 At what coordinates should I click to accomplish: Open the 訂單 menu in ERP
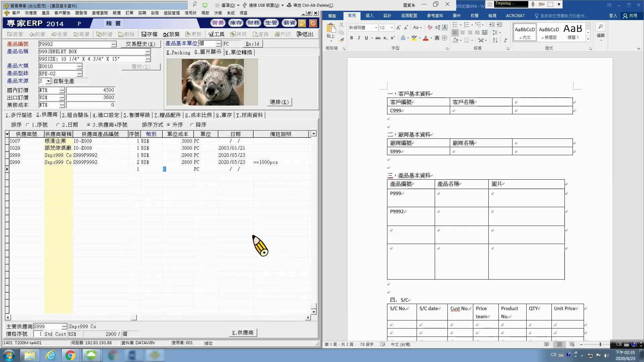[129, 13]
